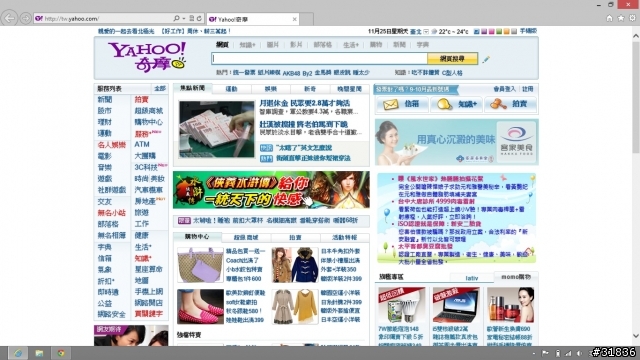Click the volume speaker icon in system tray
The height and width of the screenshot is (360, 640).
coord(579,353)
